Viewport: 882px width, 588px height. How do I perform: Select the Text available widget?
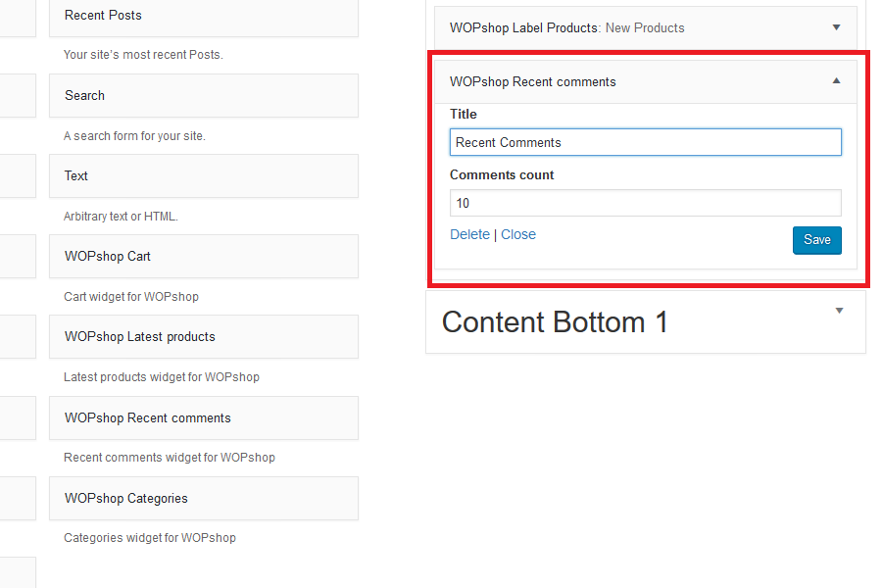[203, 176]
